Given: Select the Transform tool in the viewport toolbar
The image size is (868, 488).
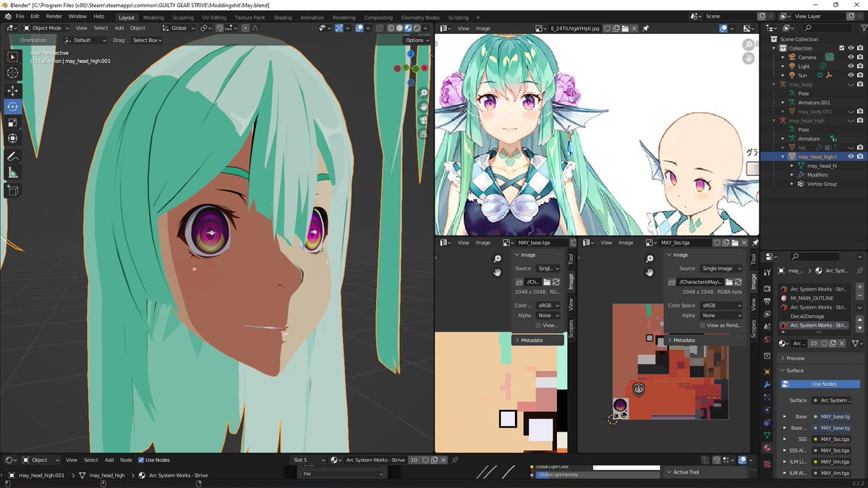Looking at the screenshot, I should (x=13, y=138).
